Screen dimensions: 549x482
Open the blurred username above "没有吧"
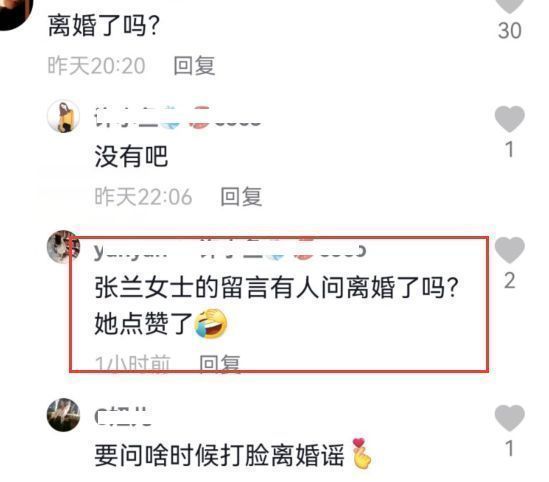coord(178,117)
